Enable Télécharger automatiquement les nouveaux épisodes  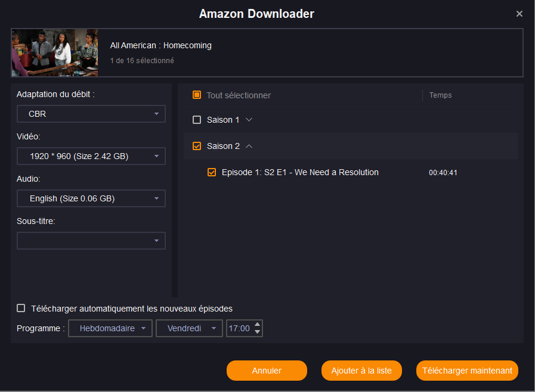pos(21,308)
